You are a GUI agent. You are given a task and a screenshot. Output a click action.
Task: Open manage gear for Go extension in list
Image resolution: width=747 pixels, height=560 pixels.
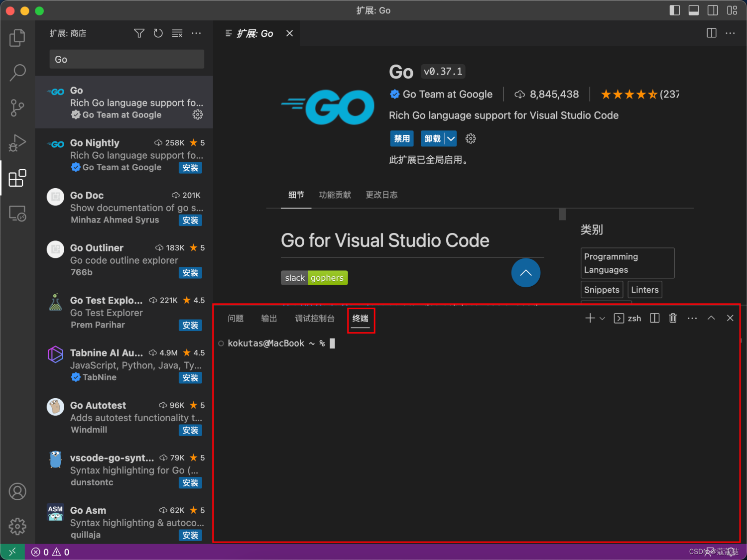(x=198, y=115)
